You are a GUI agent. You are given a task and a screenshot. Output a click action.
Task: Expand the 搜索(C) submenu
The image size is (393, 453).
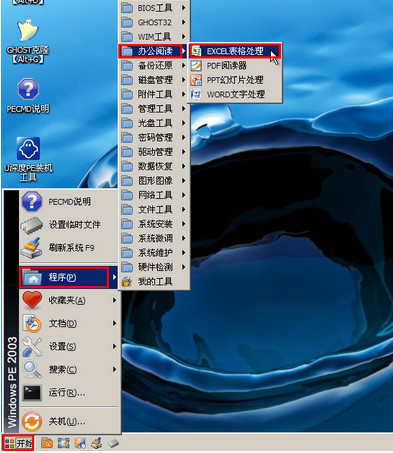69,369
